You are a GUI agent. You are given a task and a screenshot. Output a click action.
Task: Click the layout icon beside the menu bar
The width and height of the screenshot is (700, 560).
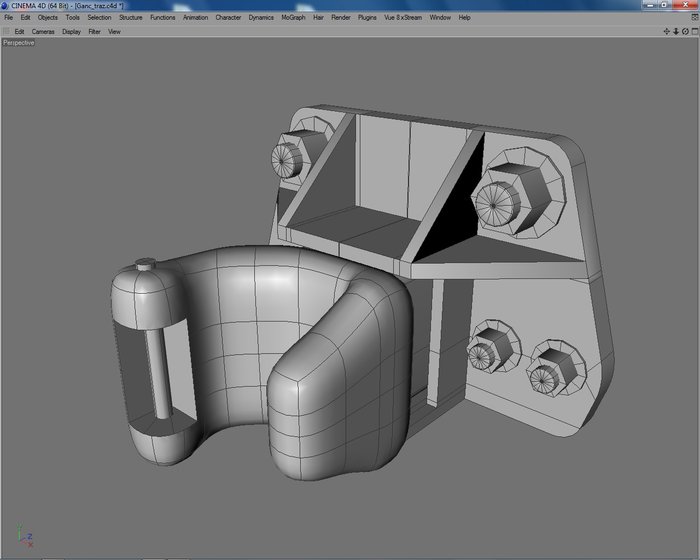(x=695, y=17)
